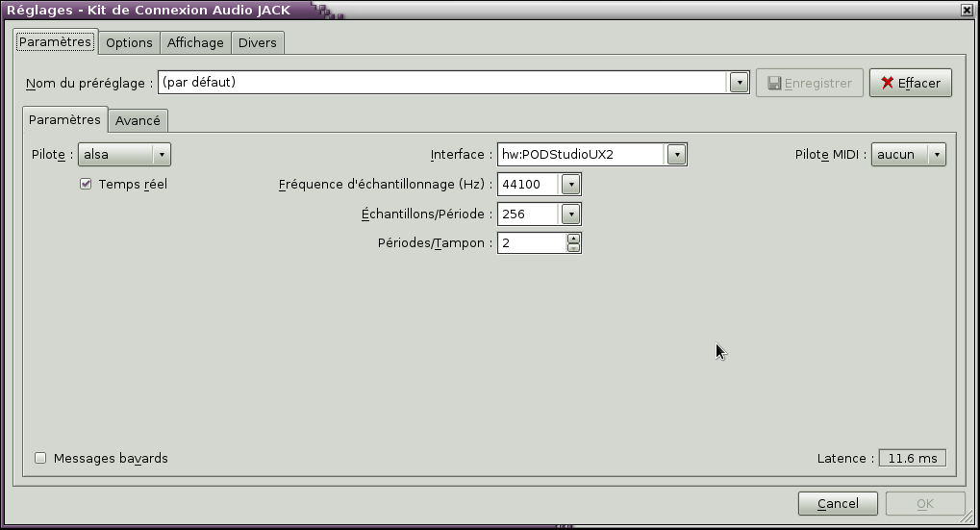Screen dimensions: 980x530
Task: Expand the Échantillons/Période dropdown arrow
Action: (571, 215)
